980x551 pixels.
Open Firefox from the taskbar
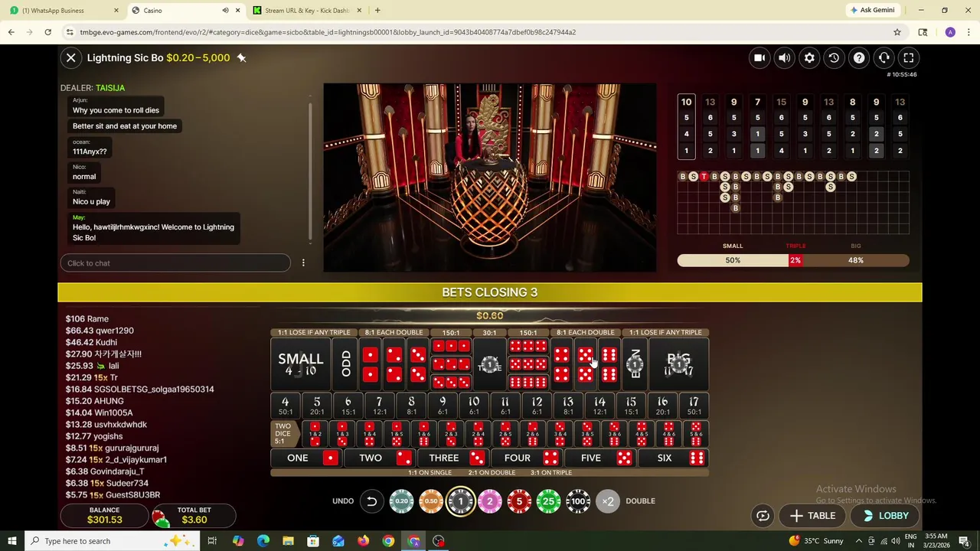(x=363, y=541)
